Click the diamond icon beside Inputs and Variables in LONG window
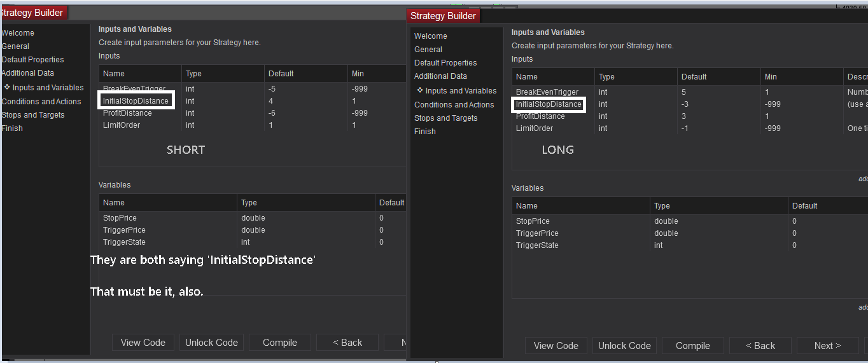 click(420, 90)
